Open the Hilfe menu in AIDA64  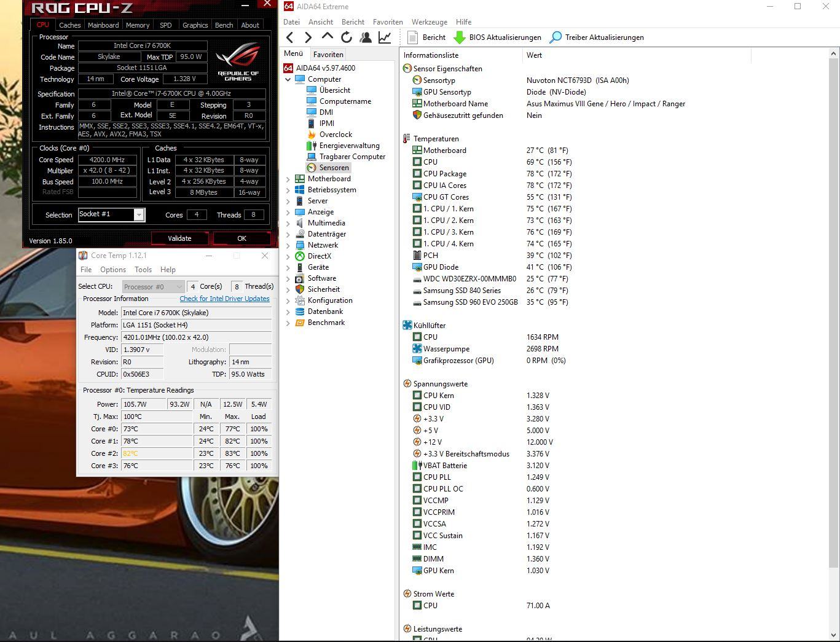(463, 22)
